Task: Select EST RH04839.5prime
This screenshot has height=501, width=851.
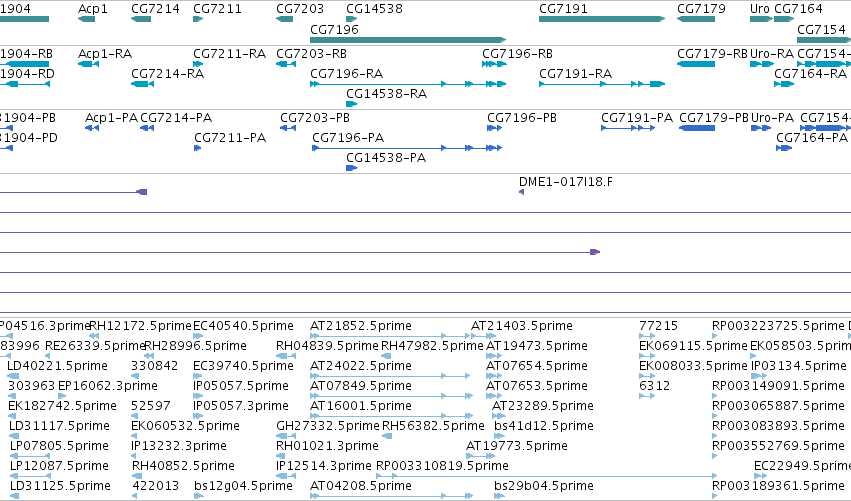Action: click(x=327, y=346)
